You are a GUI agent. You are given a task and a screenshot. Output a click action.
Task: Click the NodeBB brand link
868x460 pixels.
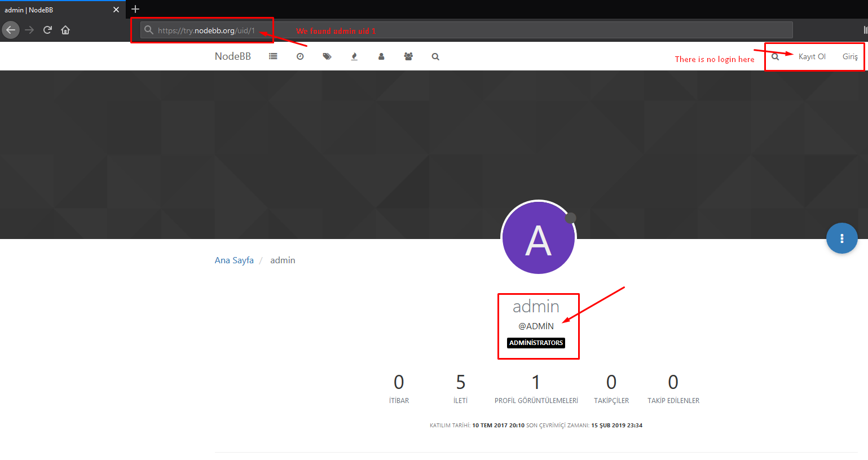(233, 56)
